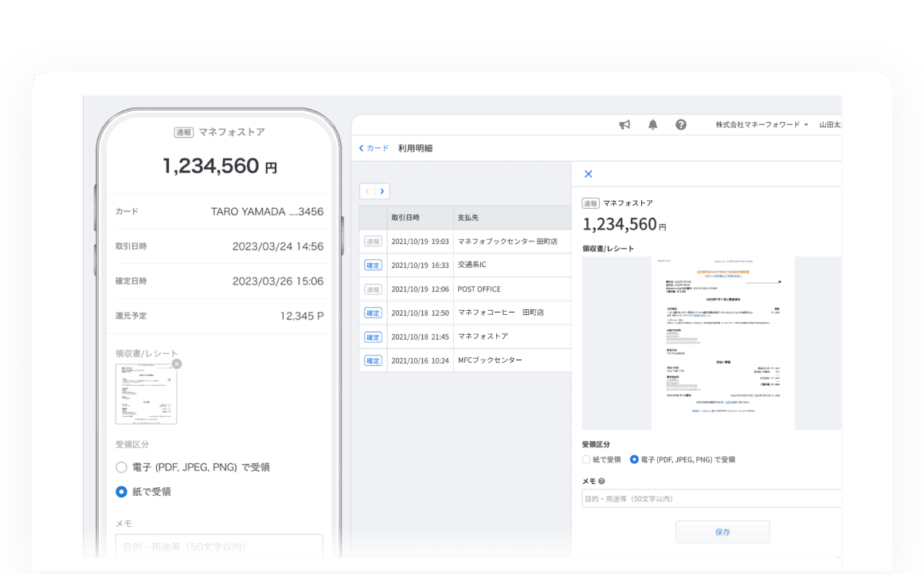Screen dimensions: 924x574
Task: Go to next page arrow in list
Action: tap(382, 191)
